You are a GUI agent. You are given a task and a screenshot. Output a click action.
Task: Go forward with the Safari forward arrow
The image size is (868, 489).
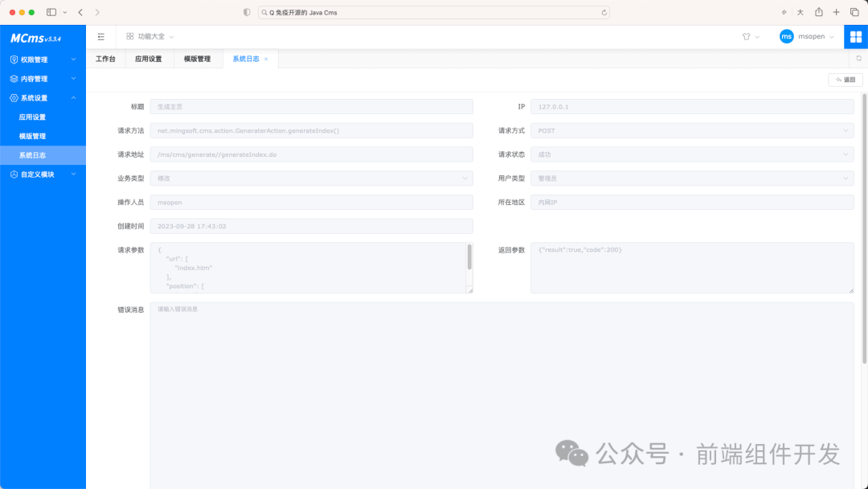coord(97,12)
